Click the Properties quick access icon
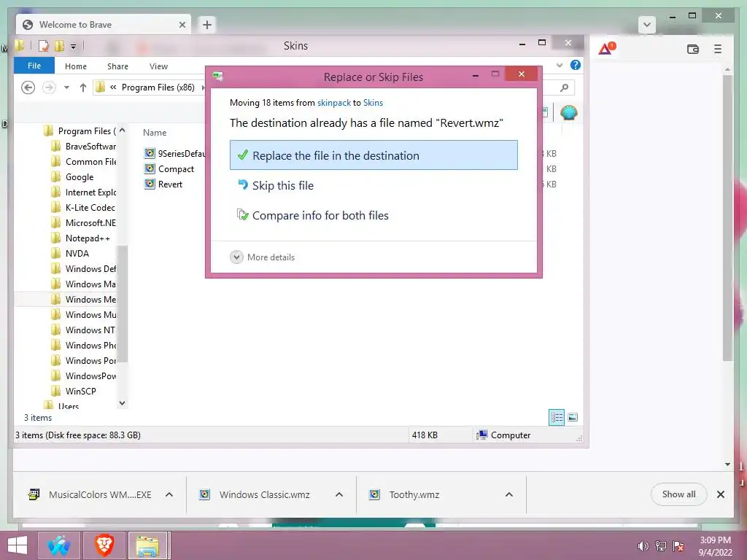The image size is (747, 560). [x=43, y=46]
